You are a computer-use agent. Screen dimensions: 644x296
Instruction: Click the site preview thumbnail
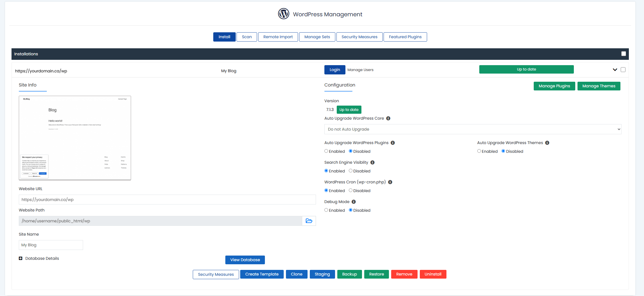[x=75, y=138]
